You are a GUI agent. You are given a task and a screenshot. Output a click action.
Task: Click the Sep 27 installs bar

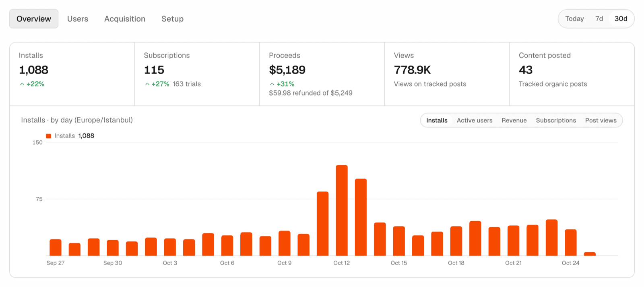(56, 247)
